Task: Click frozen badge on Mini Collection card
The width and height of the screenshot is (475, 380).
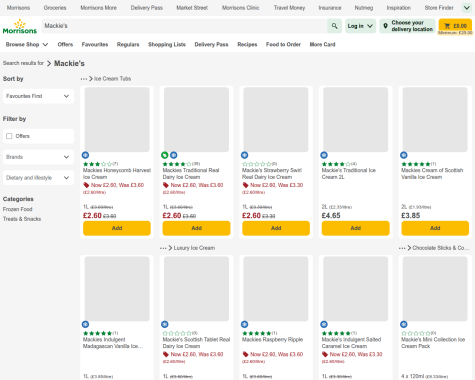Action: click(404, 324)
